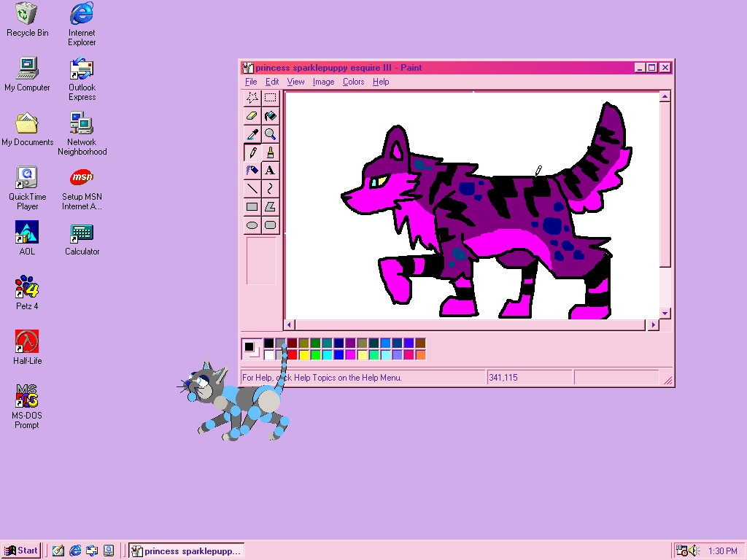
Task: Switch to the Brush tool
Action: 270,152
